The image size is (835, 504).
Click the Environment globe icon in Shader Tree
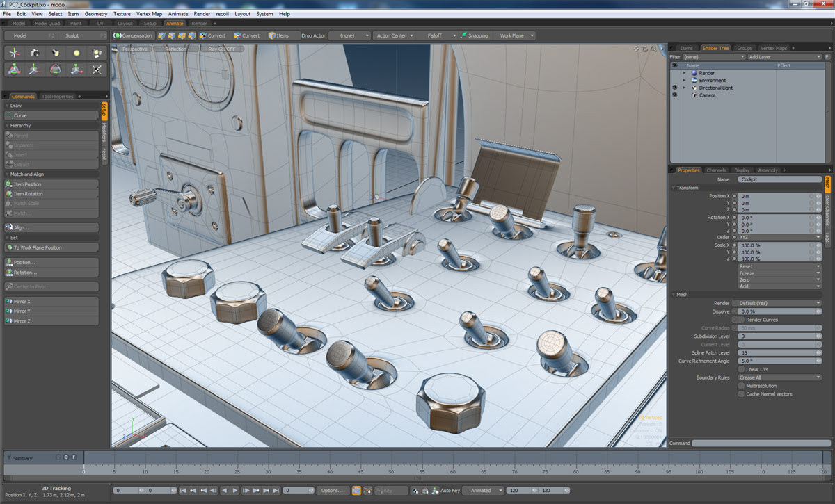pyautogui.click(x=694, y=81)
